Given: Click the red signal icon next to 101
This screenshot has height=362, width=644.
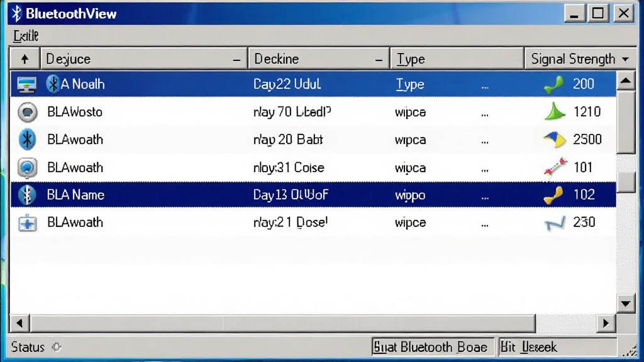Looking at the screenshot, I should pos(555,168).
